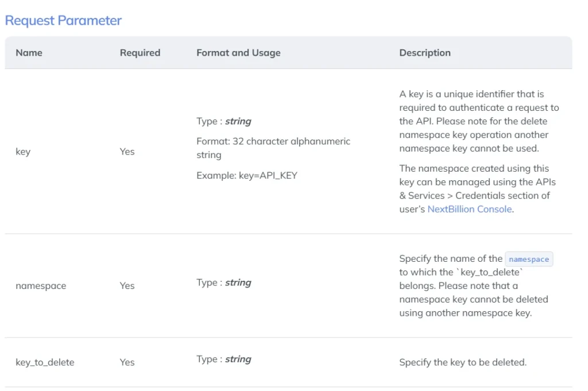Click 'Yes' in the key_to_delete row
Viewport: 588px width, 391px height.
click(x=127, y=362)
